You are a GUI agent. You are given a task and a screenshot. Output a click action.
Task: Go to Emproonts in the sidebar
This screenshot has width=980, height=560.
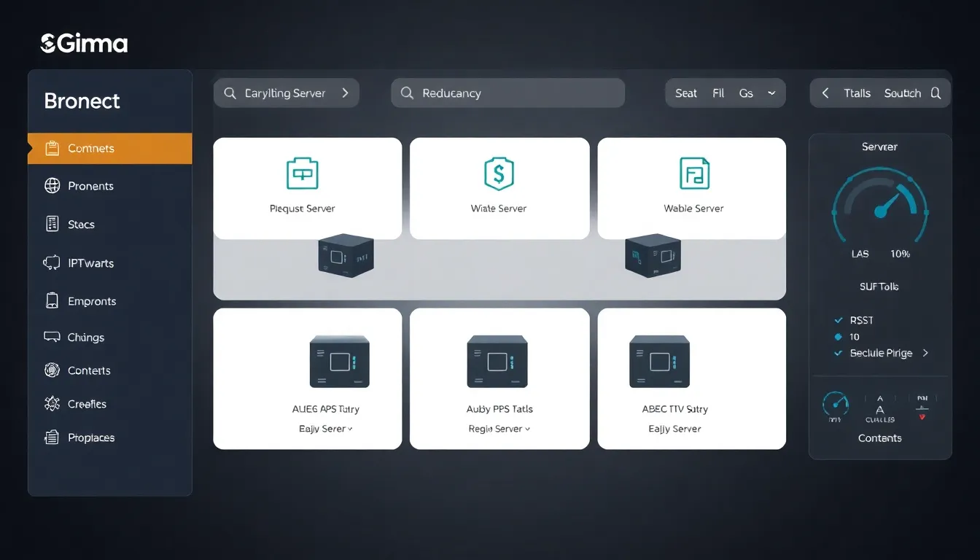point(92,301)
